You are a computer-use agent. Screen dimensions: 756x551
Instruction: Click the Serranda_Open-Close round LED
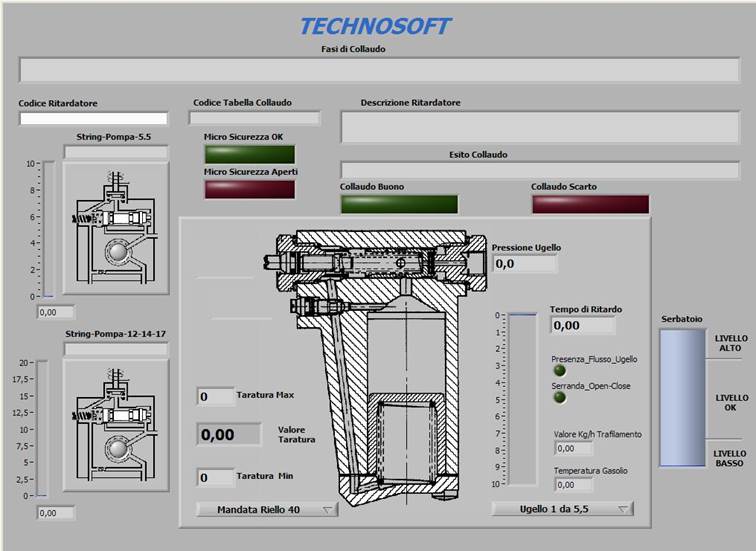[559, 397]
